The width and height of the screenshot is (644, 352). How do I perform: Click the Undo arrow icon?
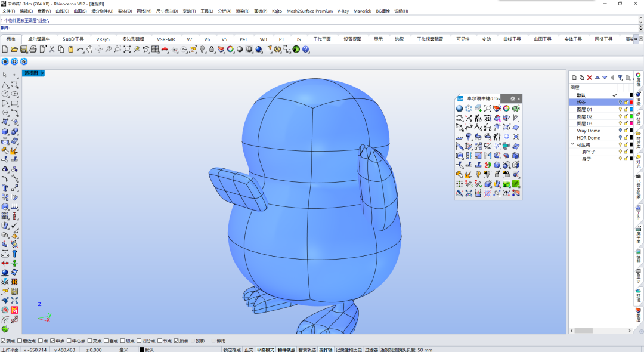tap(80, 50)
